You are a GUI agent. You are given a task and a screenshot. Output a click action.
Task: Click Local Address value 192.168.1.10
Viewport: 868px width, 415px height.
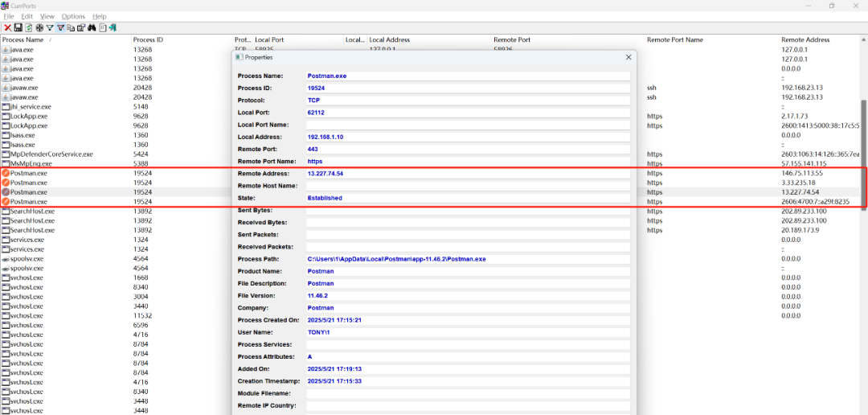tap(325, 137)
